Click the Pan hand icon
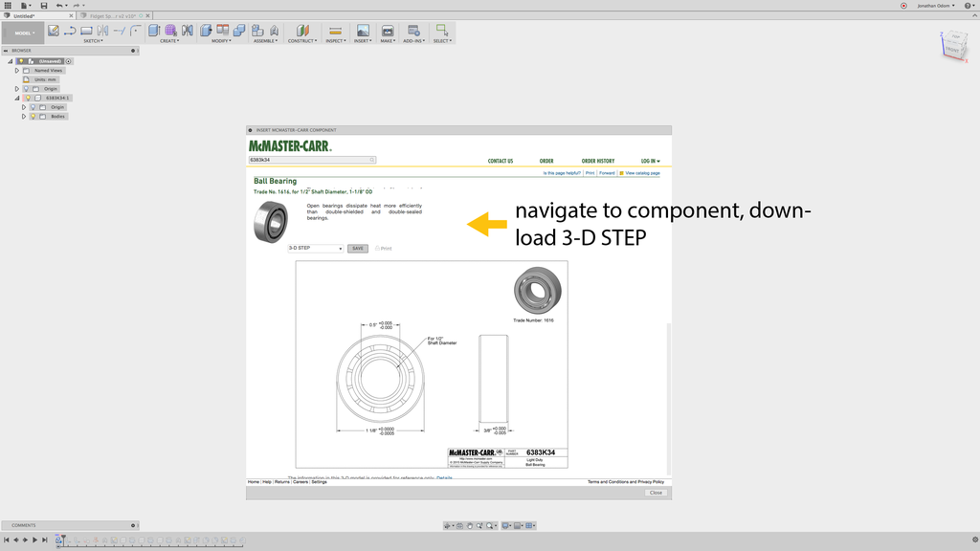Viewport: 980px width, 551px height. point(469,525)
